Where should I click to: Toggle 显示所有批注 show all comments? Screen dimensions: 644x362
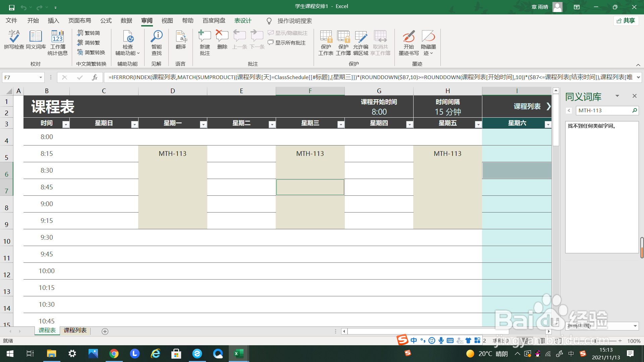[287, 43]
